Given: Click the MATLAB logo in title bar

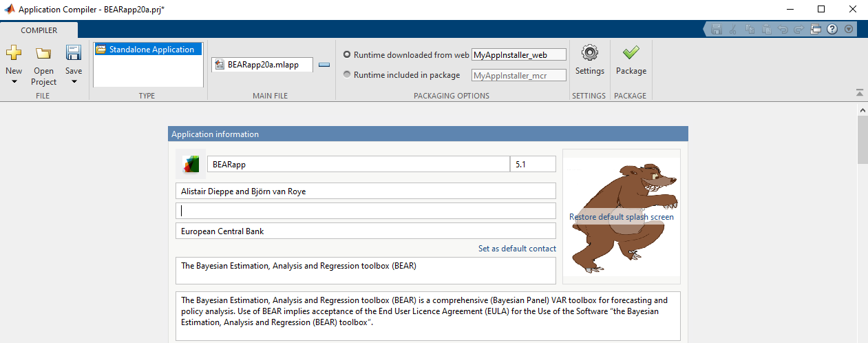Looking at the screenshot, I should pyautogui.click(x=8, y=10).
